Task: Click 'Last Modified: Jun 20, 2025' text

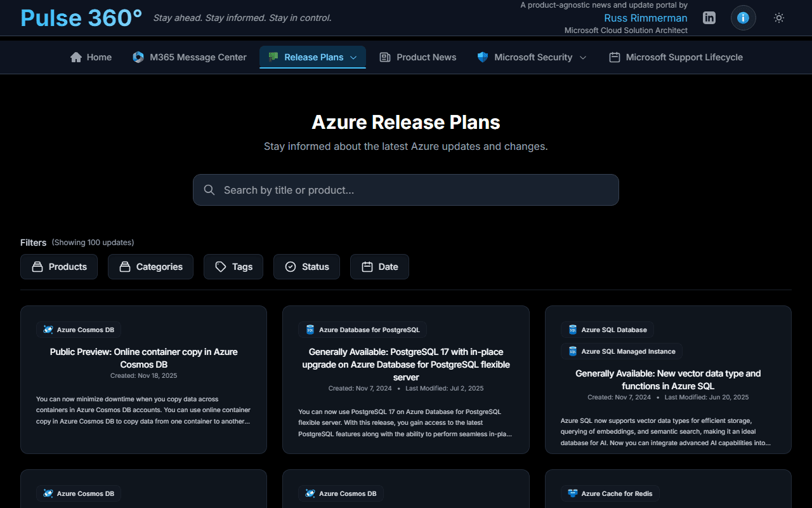Action: tap(707, 398)
